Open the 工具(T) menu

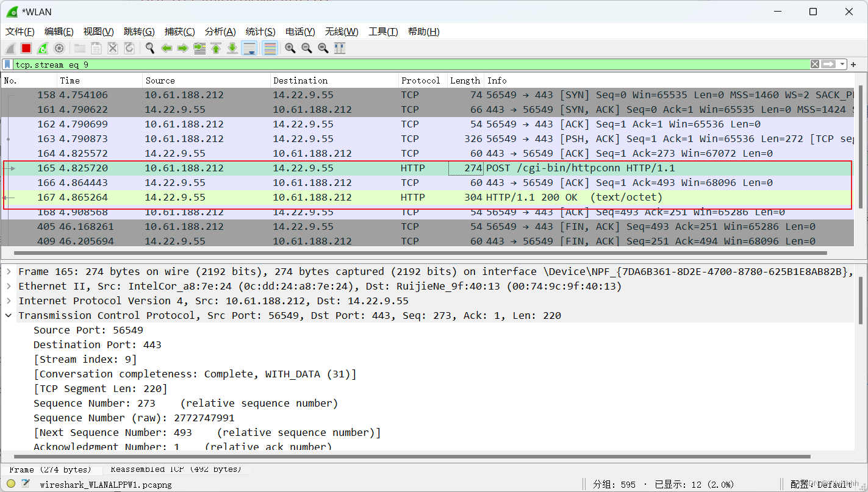(383, 32)
